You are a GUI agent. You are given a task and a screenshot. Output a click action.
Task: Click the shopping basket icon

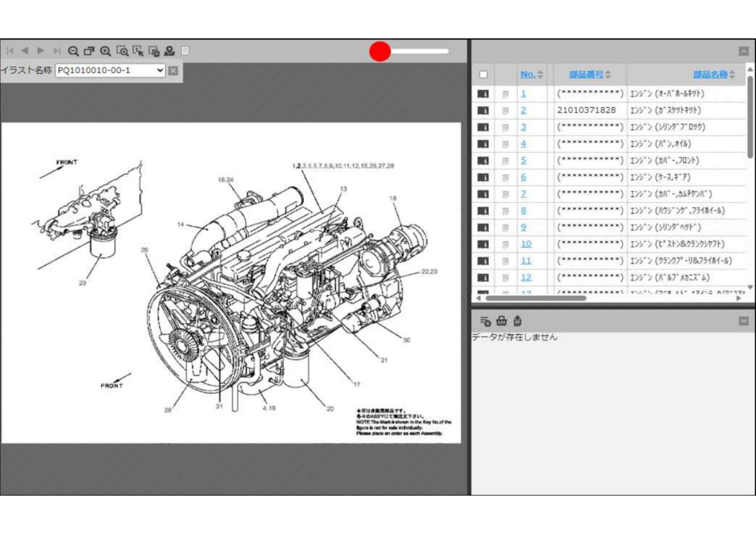click(501, 321)
